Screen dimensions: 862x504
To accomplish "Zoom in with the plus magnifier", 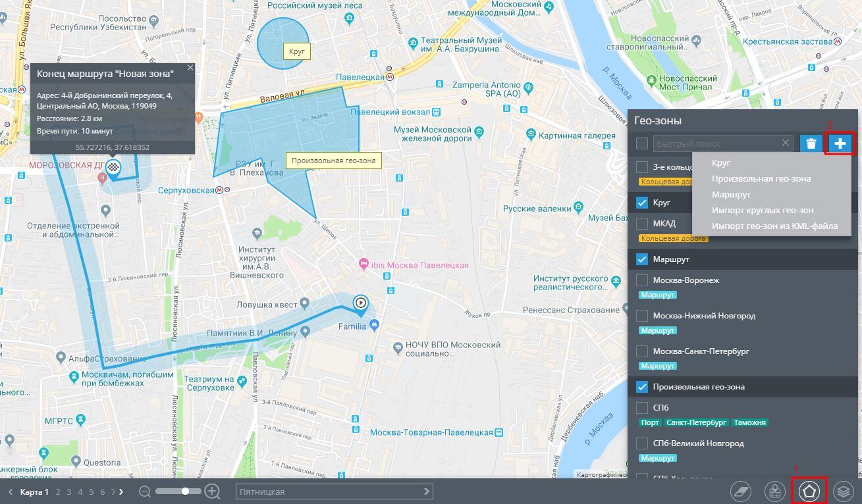I will [213, 491].
